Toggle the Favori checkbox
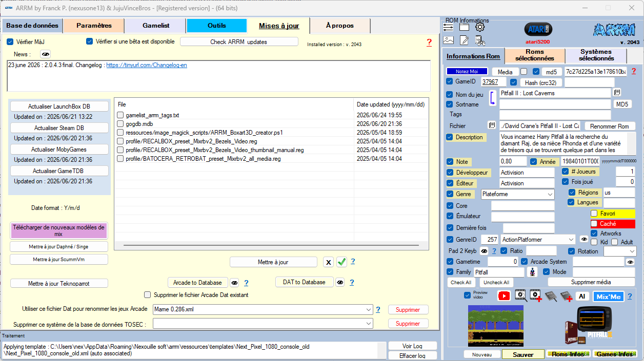Viewport: 644px width, 361px height. pos(594,214)
